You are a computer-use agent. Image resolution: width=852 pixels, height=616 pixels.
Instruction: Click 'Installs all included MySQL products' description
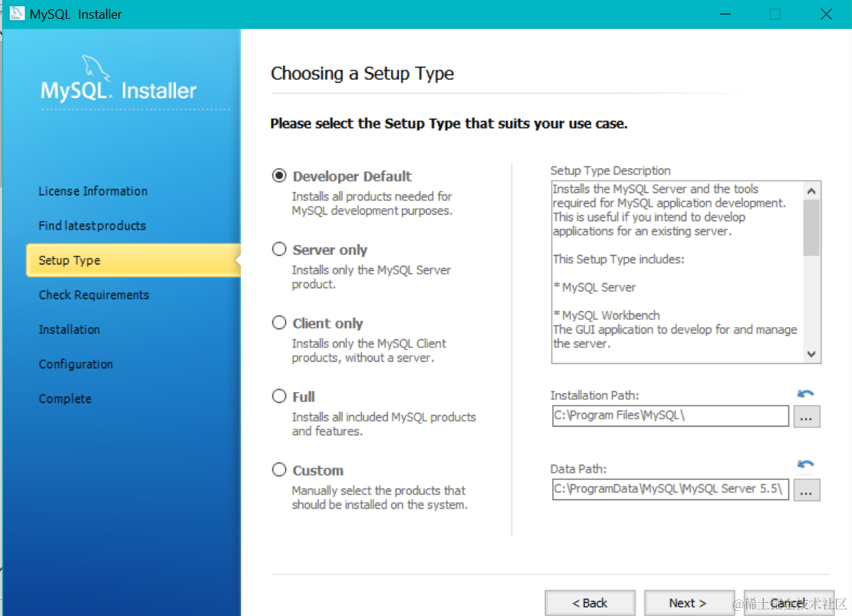tap(383, 424)
